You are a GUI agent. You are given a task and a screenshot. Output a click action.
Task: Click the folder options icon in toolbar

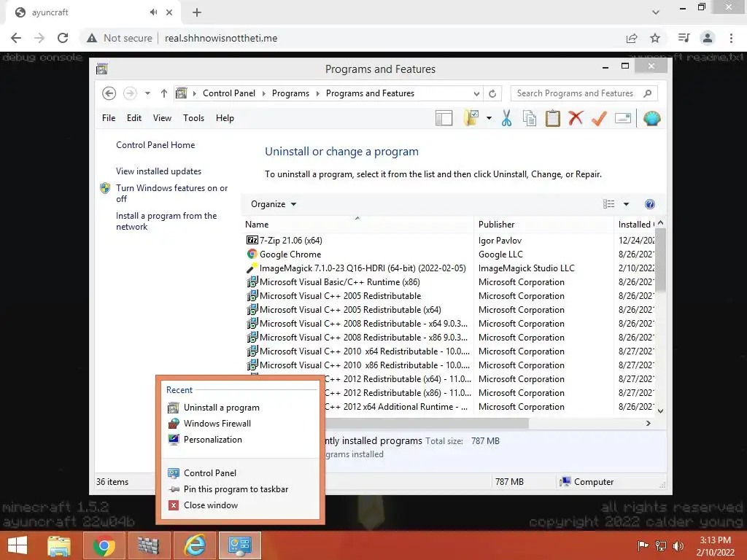[471, 118]
